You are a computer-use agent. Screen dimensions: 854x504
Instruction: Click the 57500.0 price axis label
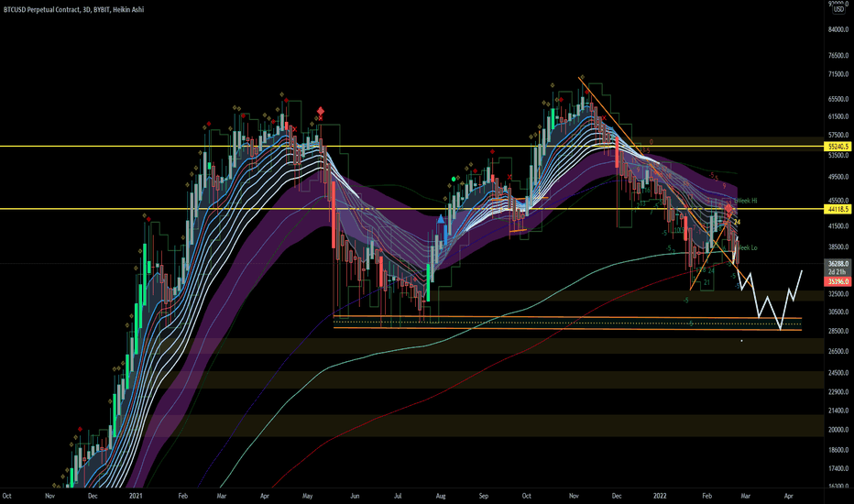coord(838,135)
